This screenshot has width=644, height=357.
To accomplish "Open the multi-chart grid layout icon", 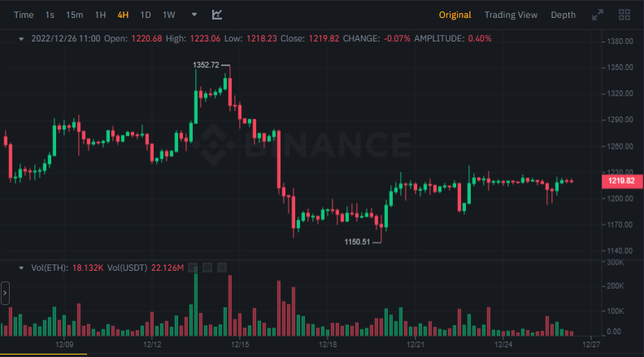I will pyautogui.click(x=624, y=15).
